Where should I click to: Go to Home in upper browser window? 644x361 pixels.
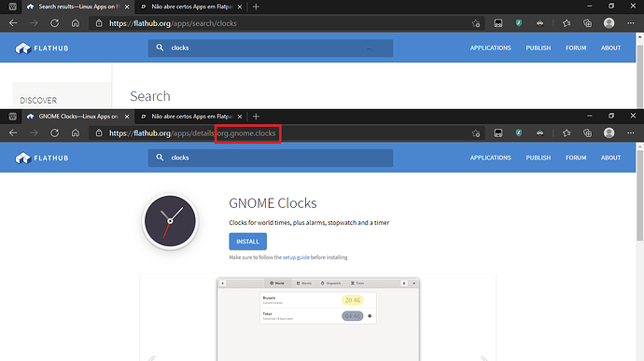click(76, 23)
